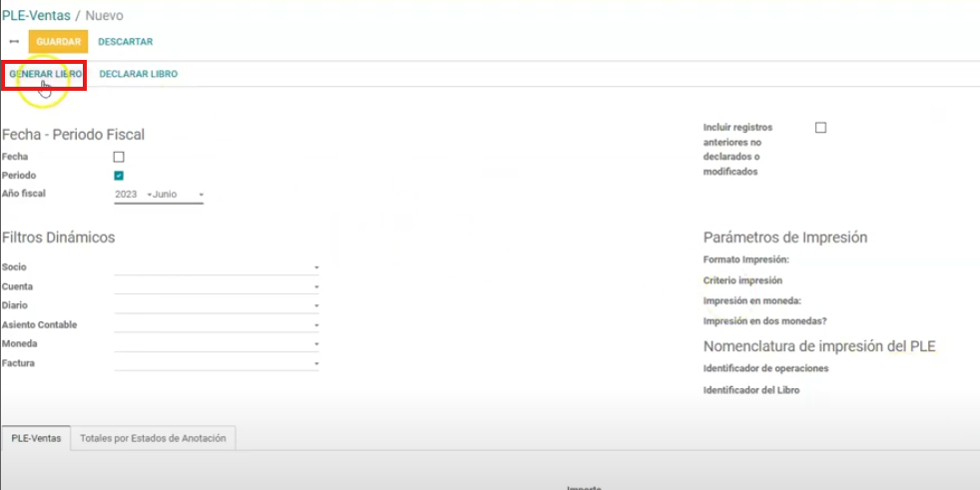Tick Incluir registros anteriores checkbox
980x490 pixels.
click(820, 128)
